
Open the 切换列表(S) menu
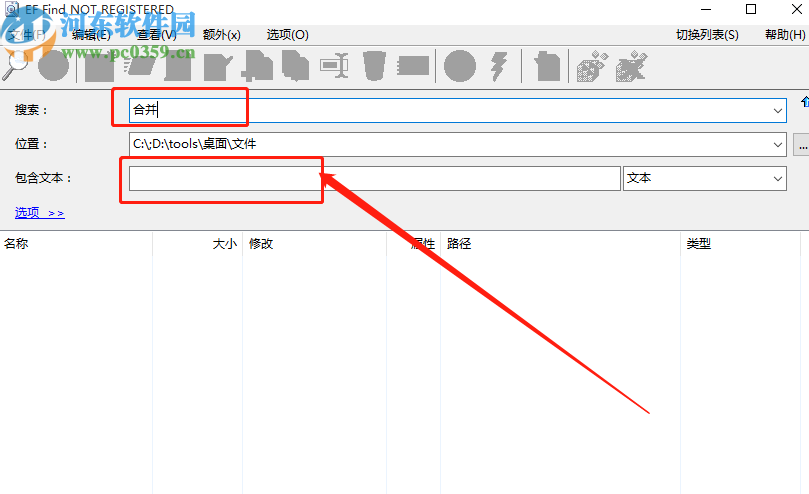707,35
